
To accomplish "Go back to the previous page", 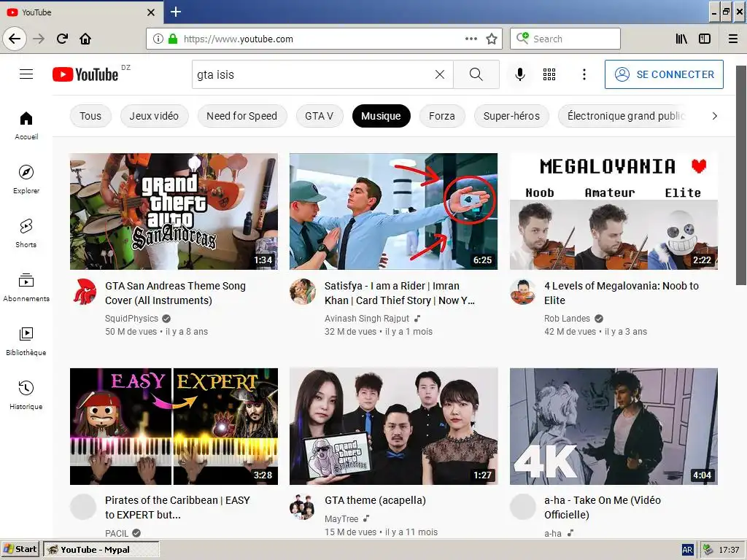I will pyautogui.click(x=15, y=39).
